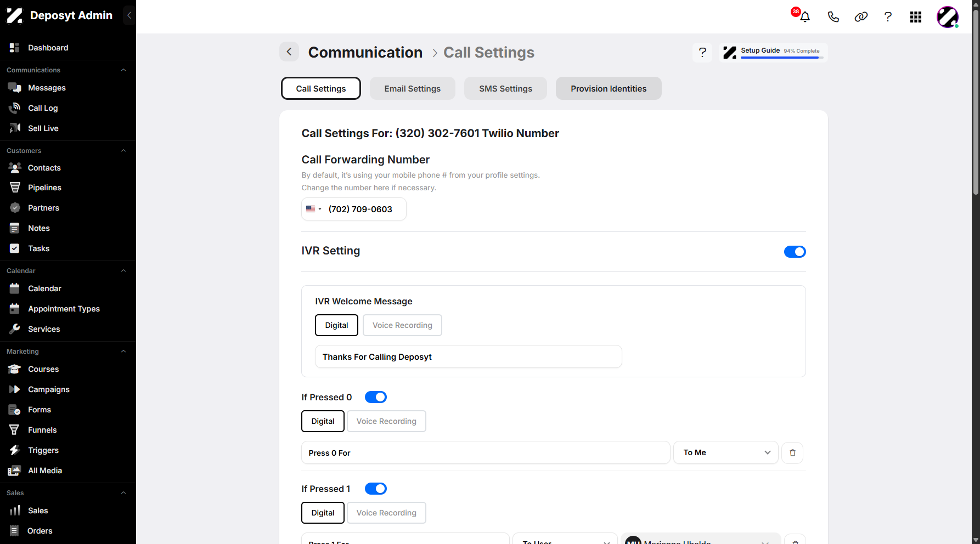
Task: Switch to the Provision Identities tab
Action: (609, 88)
